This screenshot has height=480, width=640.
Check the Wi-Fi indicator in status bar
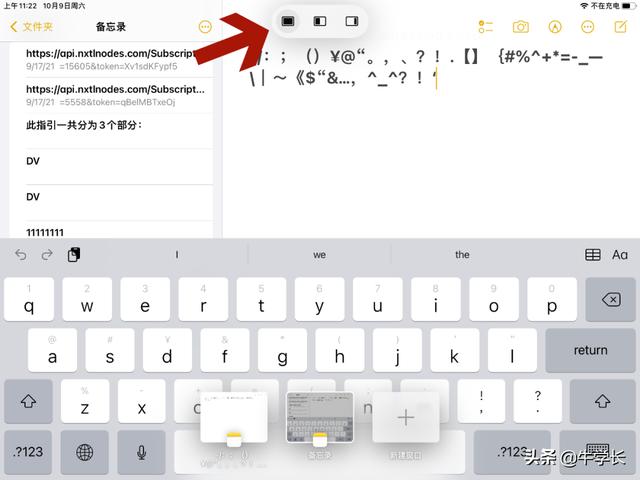(x=584, y=6)
